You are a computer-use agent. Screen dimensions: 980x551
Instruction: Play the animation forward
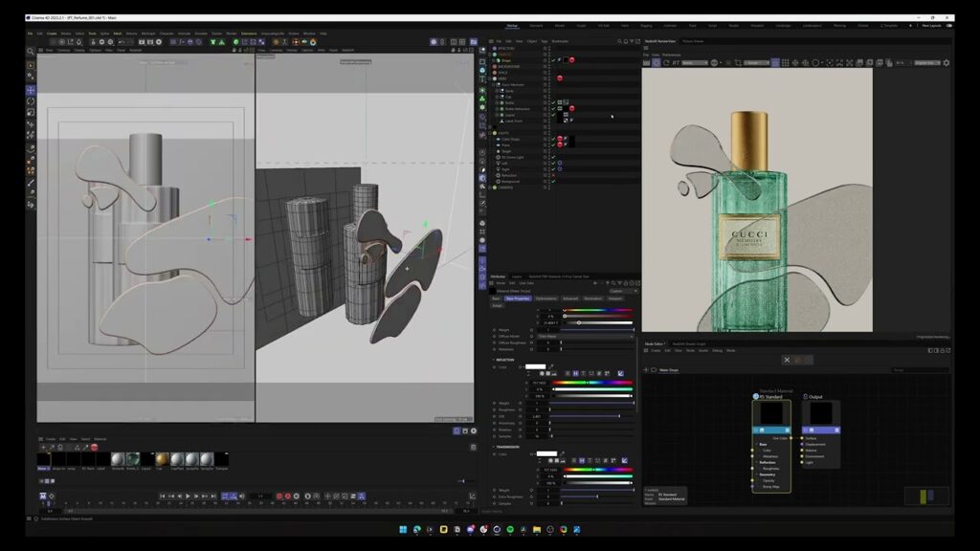188,496
